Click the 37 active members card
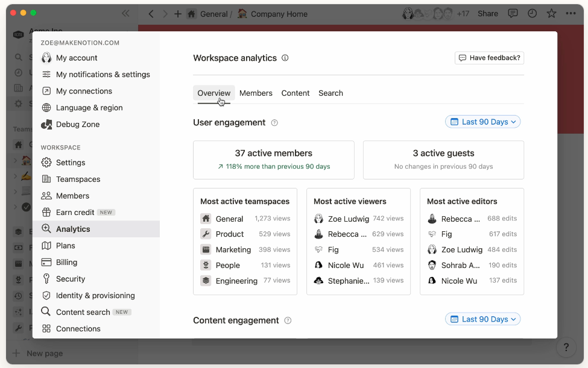The image size is (588, 368). (x=273, y=160)
